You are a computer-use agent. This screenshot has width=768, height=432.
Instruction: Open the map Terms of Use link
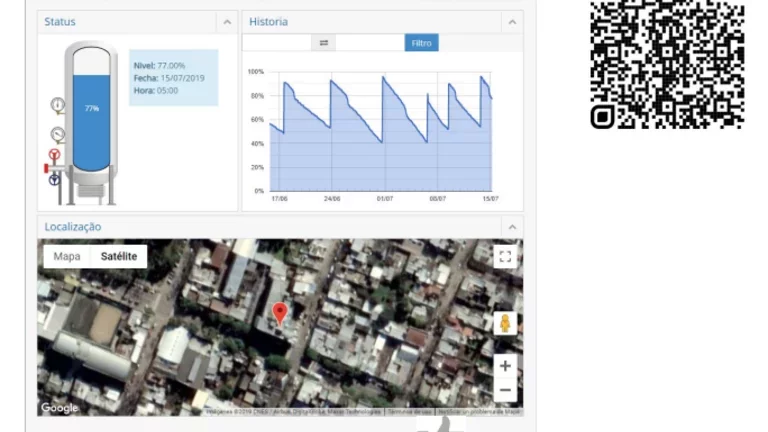(408, 411)
